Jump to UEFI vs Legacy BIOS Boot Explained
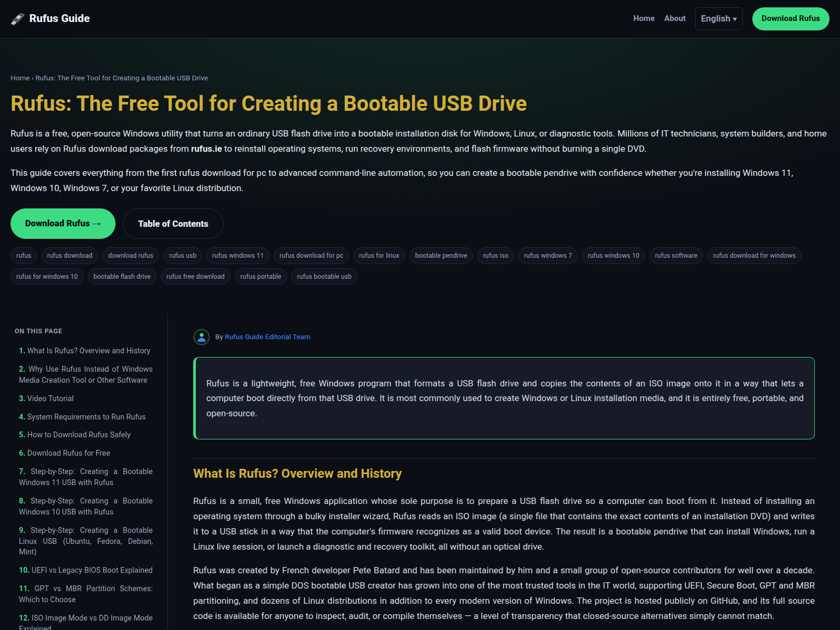This screenshot has height=630, width=840. click(86, 570)
